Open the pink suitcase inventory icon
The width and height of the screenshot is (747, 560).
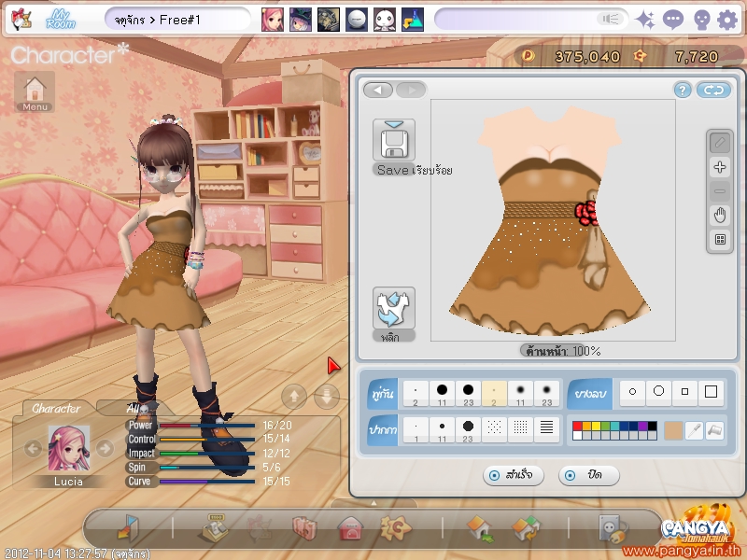[304, 528]
